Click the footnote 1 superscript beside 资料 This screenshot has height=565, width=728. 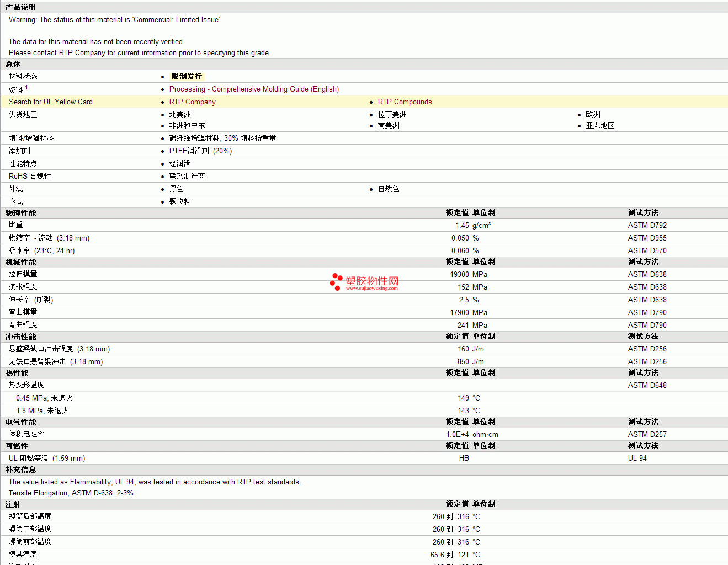click(26, 87)
